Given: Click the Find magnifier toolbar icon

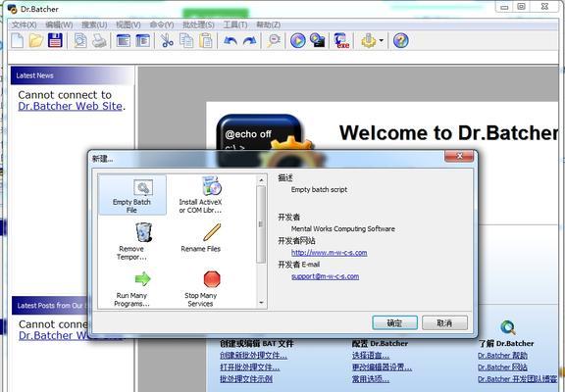Looking at the screenshot, I should click(x=274, y=40).
